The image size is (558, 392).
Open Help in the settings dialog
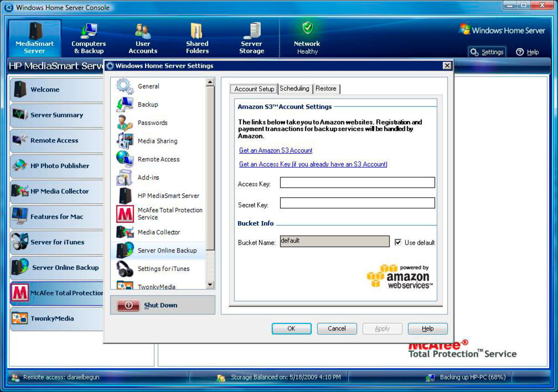[427, 329]
